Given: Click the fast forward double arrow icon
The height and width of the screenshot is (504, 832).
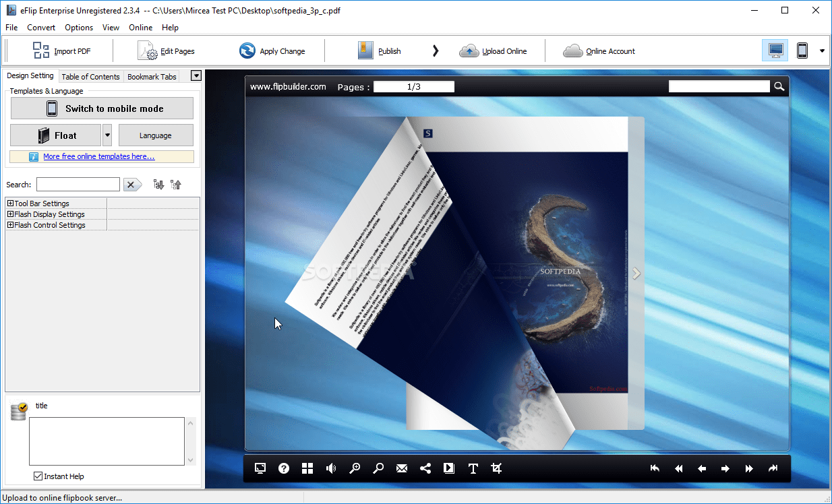Looking at the screenshot, I should (x=749, y=468).
